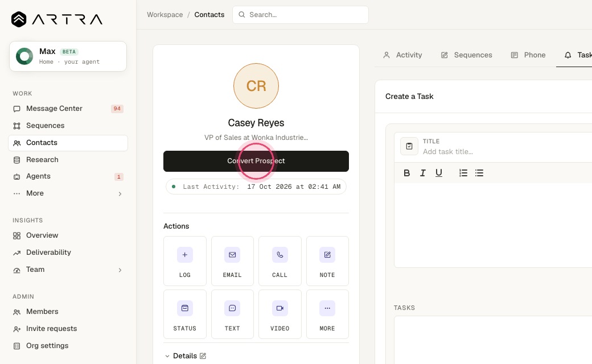The image size is (592, 364).
Task: Switch to the Activity tab
Action: tap(402, 55)
